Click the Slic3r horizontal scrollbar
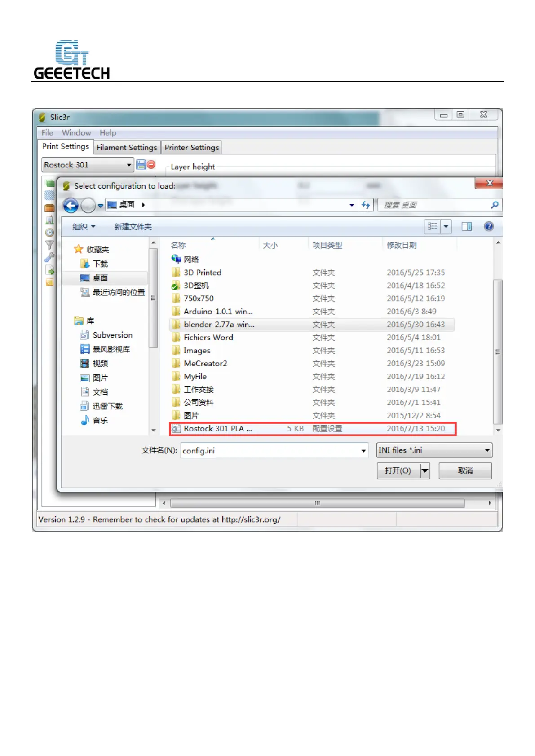Screen dimensions: 535x756 tap(317, 503)
